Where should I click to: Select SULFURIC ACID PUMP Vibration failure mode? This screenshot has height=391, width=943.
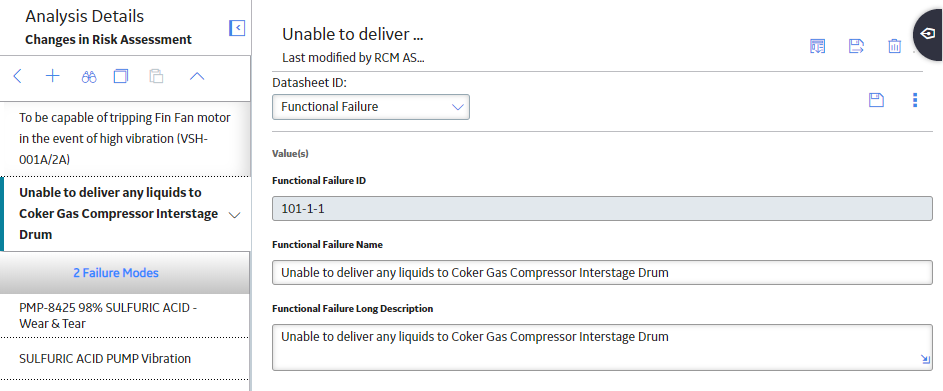[x=125, y=359]
